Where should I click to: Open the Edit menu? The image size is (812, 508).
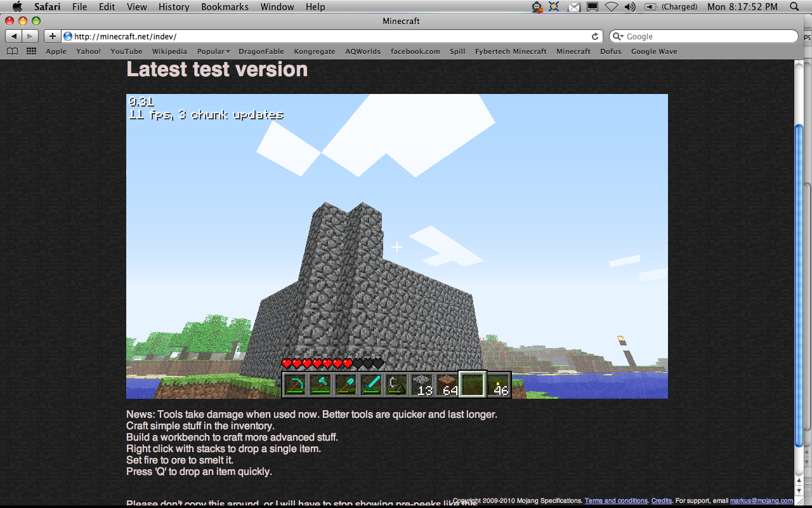coord(107,7)
